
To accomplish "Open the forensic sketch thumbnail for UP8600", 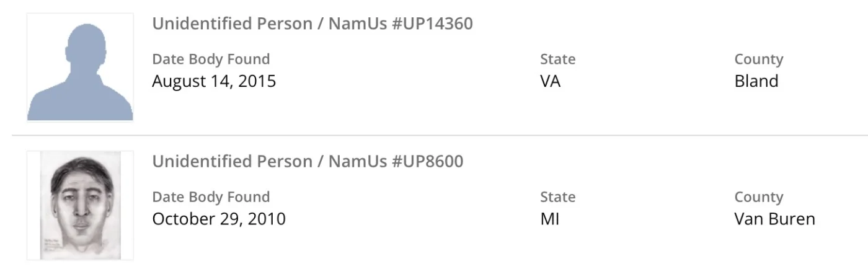I will tap(80, 205).
